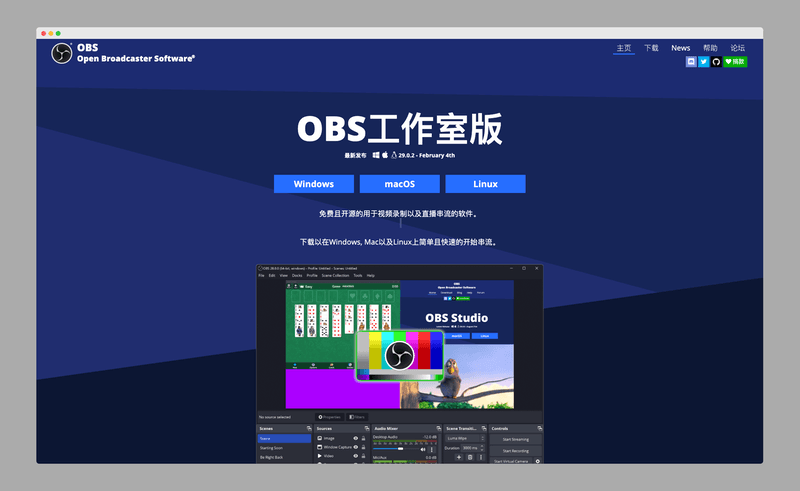Click Start Recording in Controls
Viewport: 800px width, 491px height.
point(515,451)
